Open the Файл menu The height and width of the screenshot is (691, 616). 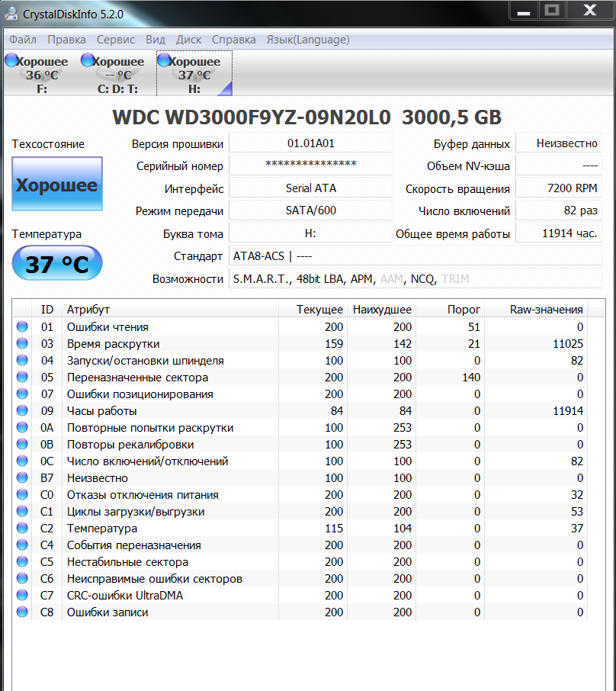23,40
